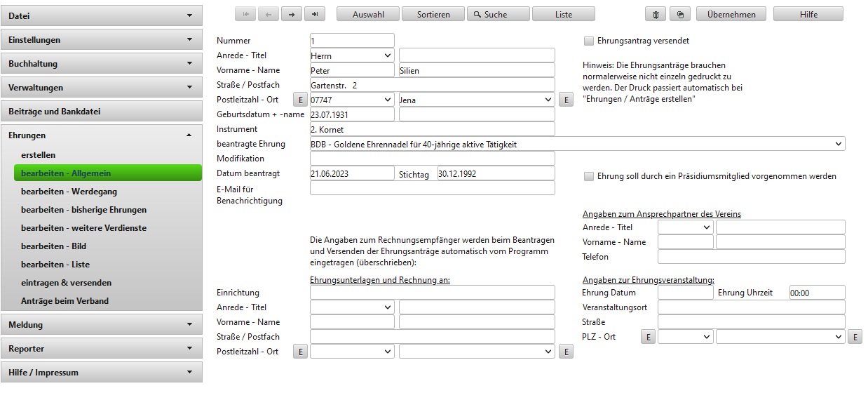Open Veranstaltung Ort dropdown
Image resolution: width=868 pixels, height=393 pixels.
tap(780, 337)
